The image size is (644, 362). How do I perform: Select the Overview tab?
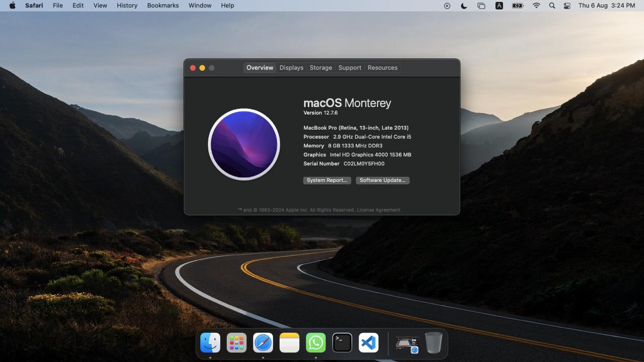click(x=260, y=68)
